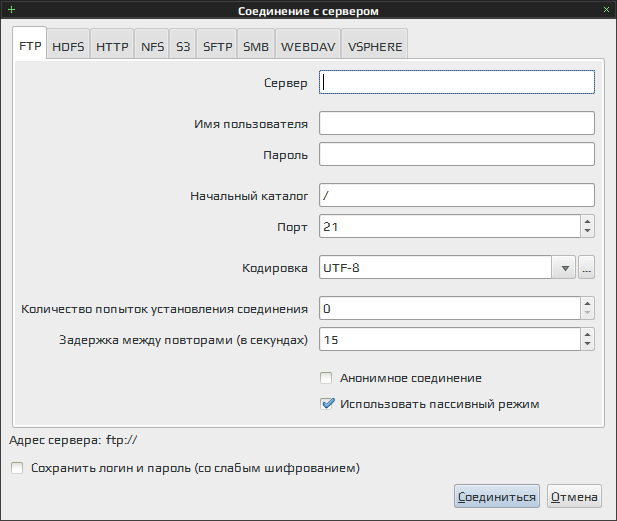Image resolution: width=617 pixels, height=521 pixels.
Task: Click the Соединиться button
Action: (x=497, y=497)
